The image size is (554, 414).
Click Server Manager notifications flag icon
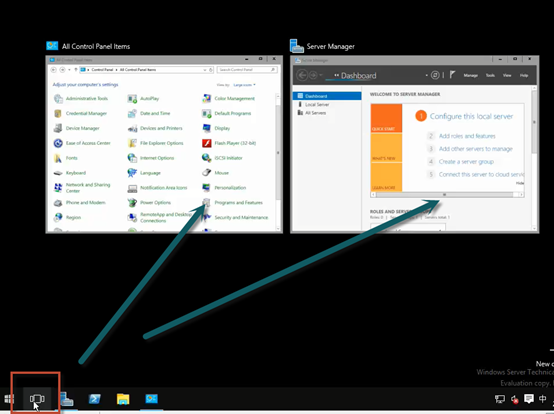tap(452, 75)
